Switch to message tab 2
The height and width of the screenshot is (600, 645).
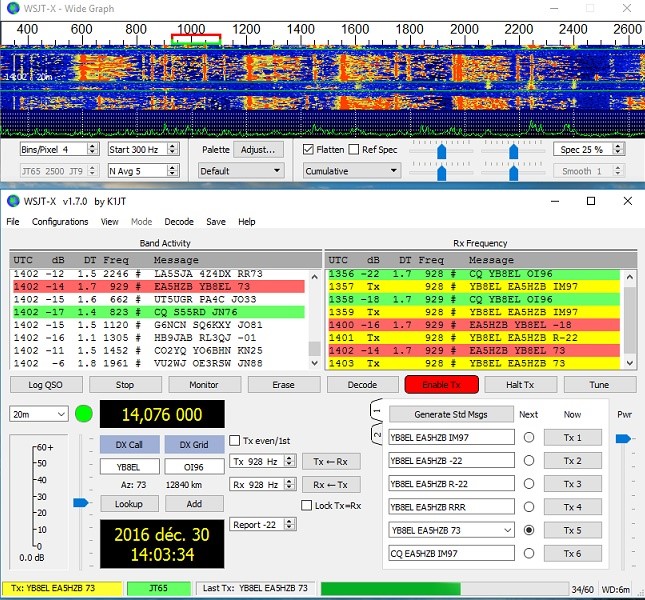coord(377,434)
